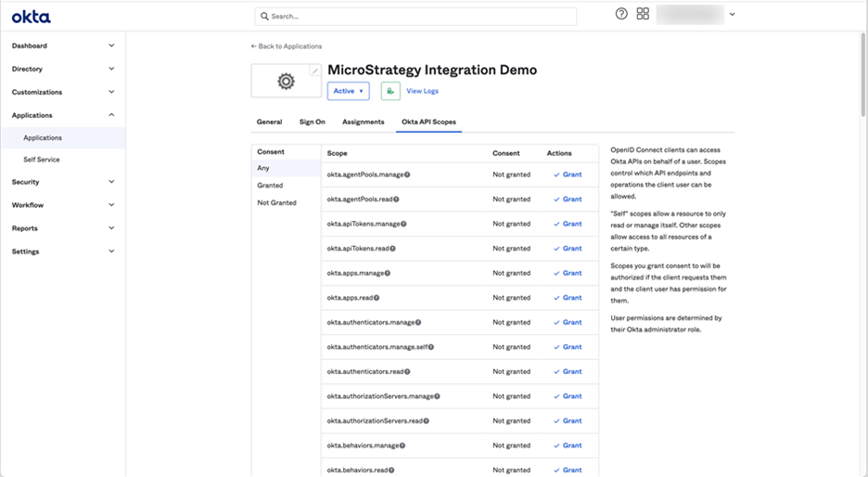This screenshot has width=868, height=477.
Task: Show info tooltip for okta.apps.read
Action: [x=377, y=298]
